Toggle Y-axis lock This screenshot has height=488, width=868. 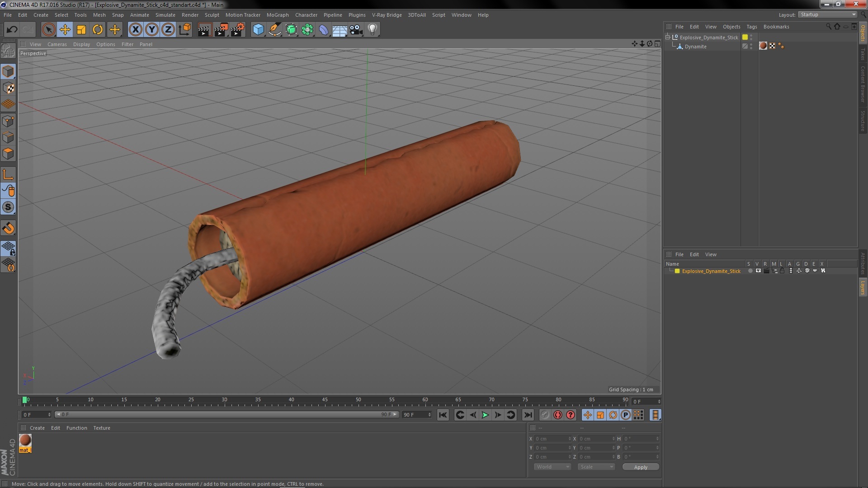(x=152, y=30)
